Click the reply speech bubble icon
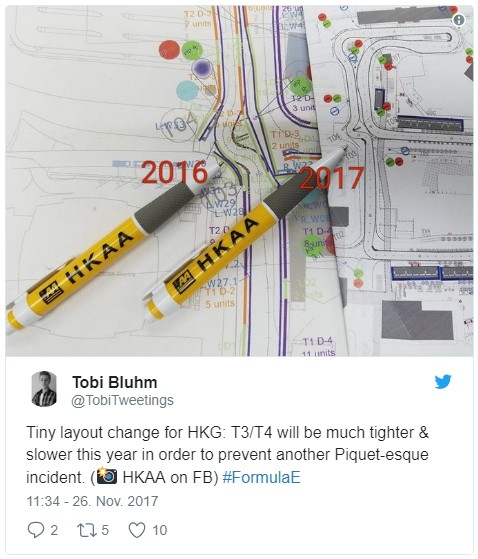The width and height of the screenshot is (478, 559). [x=36, y=530]
